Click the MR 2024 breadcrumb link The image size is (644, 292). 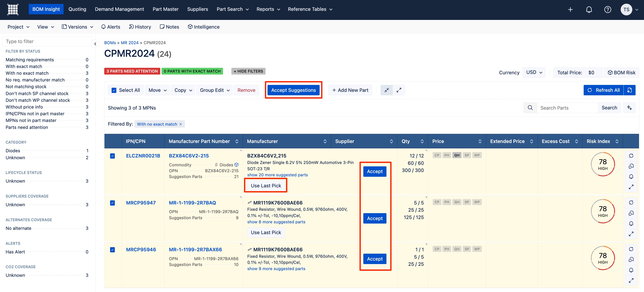coord(130,43)
